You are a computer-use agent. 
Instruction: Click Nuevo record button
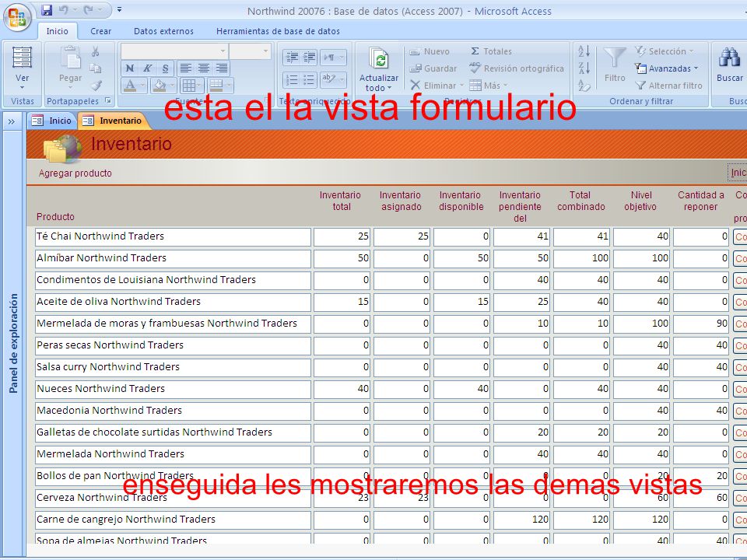[430, 51]
